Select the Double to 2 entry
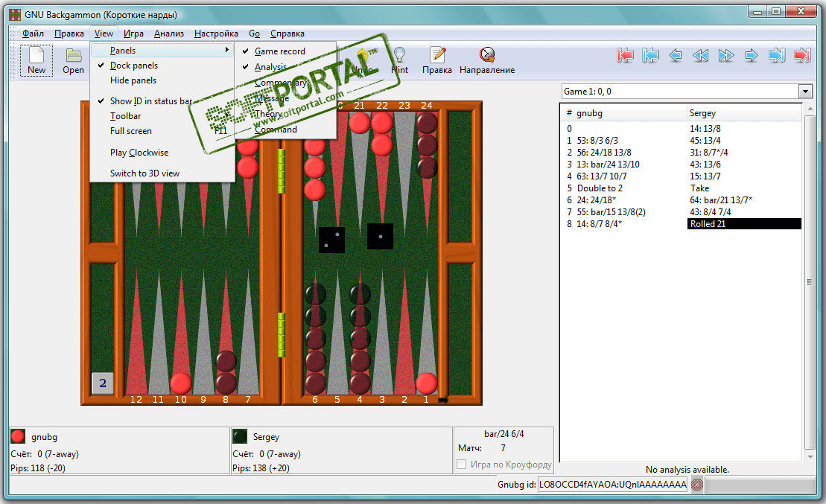The height and width of the screenshot is (504, 826). click(x=600, y=188)
